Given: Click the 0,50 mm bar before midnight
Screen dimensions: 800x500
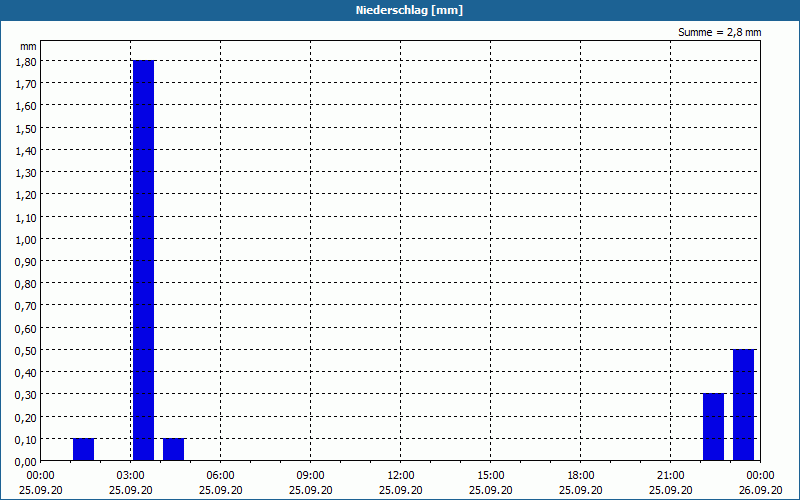Looking at the screenshot, I should [743, 405].
